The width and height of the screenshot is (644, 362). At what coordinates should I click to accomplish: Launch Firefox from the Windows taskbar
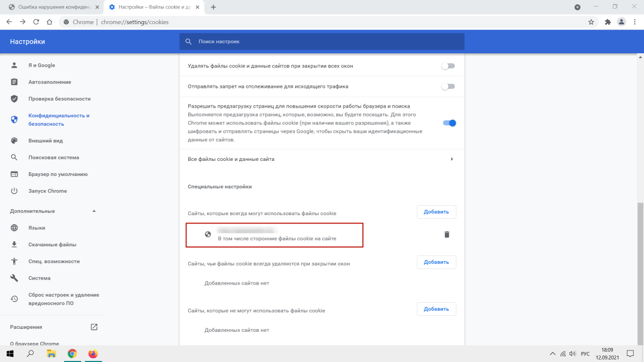coord(93,353)
